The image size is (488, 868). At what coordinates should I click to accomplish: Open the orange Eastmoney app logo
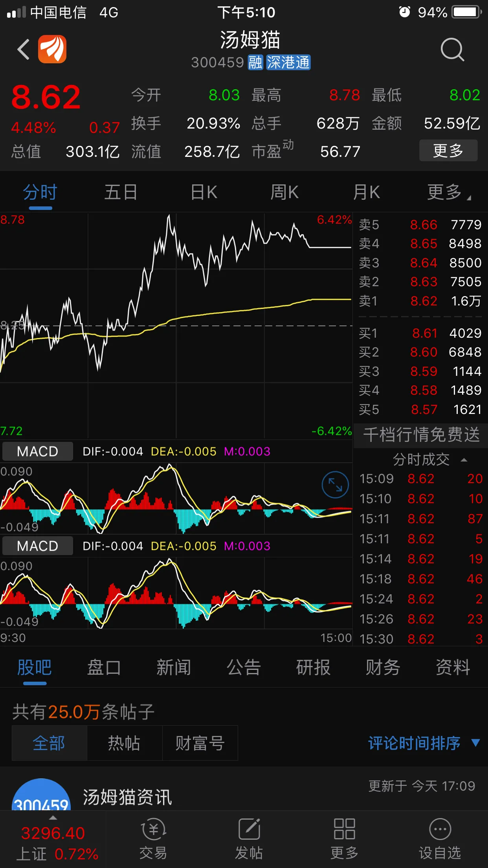pyautogui.click(x=52, y=50)
